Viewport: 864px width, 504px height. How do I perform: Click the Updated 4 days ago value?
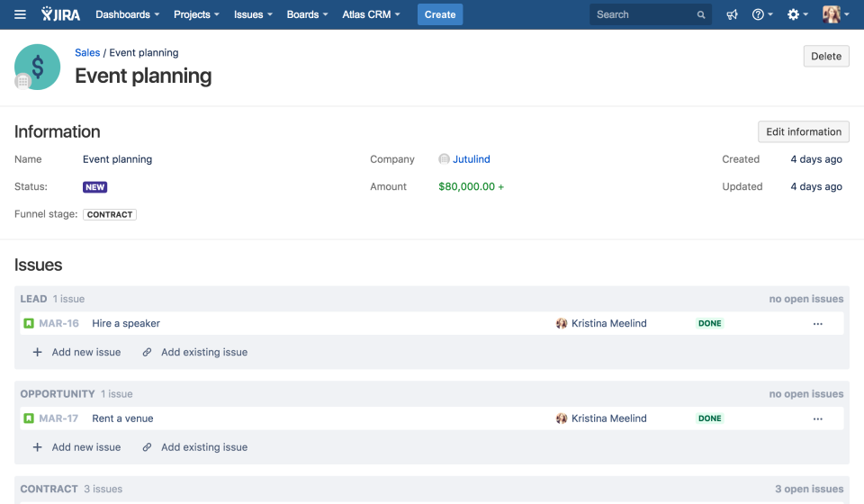[x=816, y=186]
